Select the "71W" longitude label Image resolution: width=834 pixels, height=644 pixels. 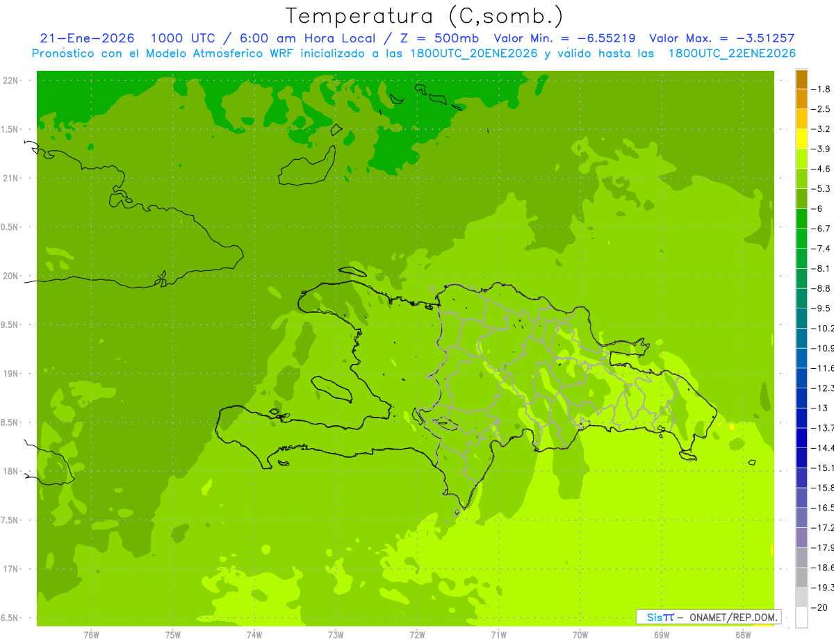tap(498, 634)
